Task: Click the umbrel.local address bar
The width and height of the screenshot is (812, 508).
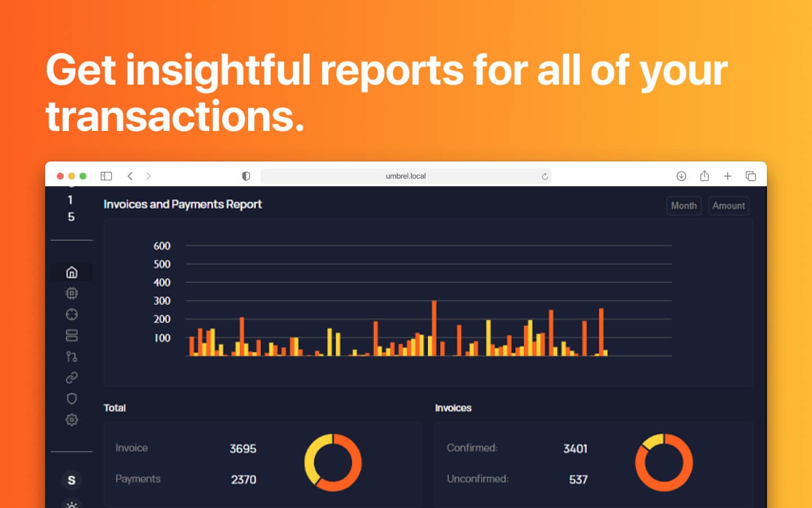Action: coord(405,176)
